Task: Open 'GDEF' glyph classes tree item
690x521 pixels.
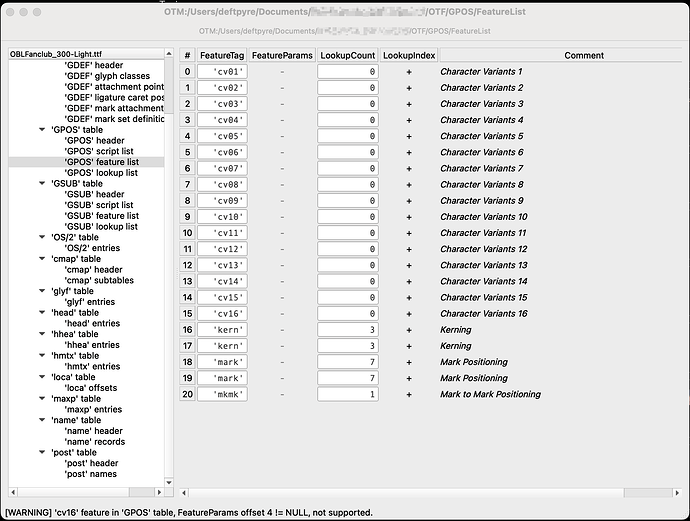Action: [x=107, y=76]
